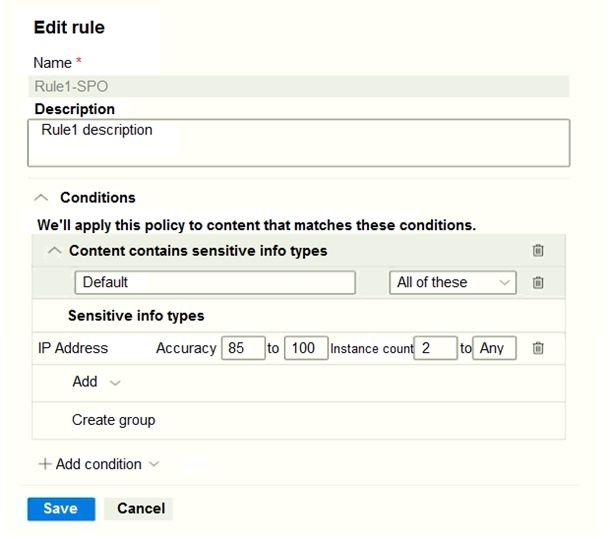Collapse the Conditions section
Image resolution: width=610 pixels, height=539 pixels.
(x=41, y=198)
